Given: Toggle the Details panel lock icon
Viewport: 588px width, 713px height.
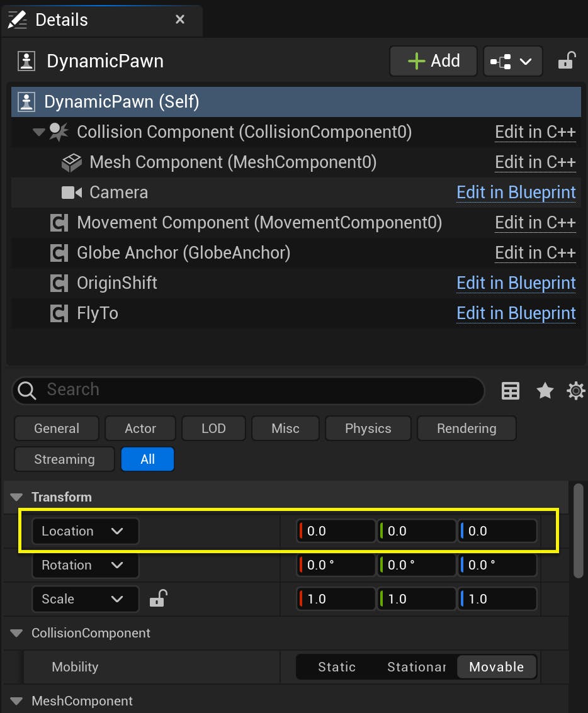Looking at the screenshot, I should tap(566, 60).
